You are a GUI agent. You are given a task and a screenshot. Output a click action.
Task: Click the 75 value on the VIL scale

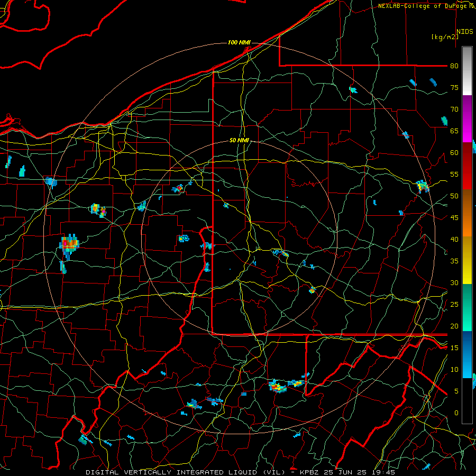coord(454,87)
